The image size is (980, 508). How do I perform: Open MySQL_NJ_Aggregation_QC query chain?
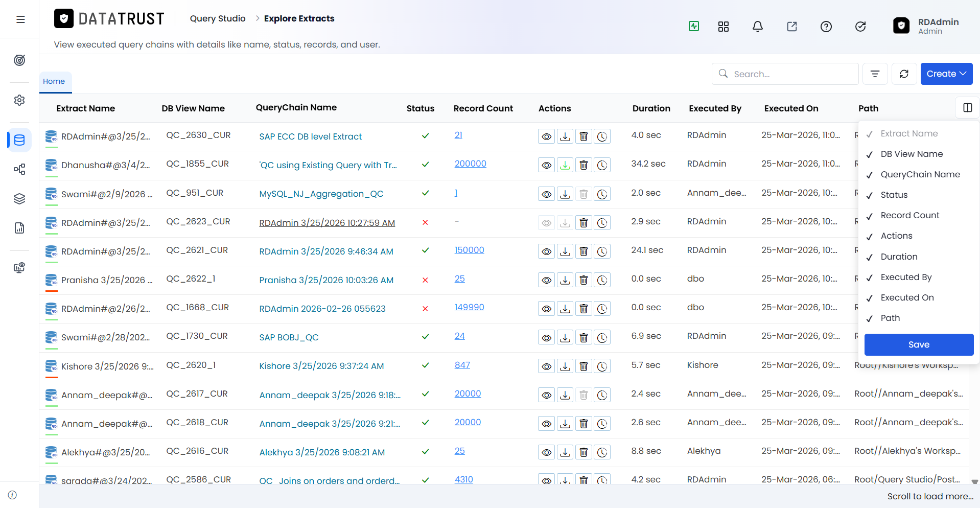tap(321, 194)
